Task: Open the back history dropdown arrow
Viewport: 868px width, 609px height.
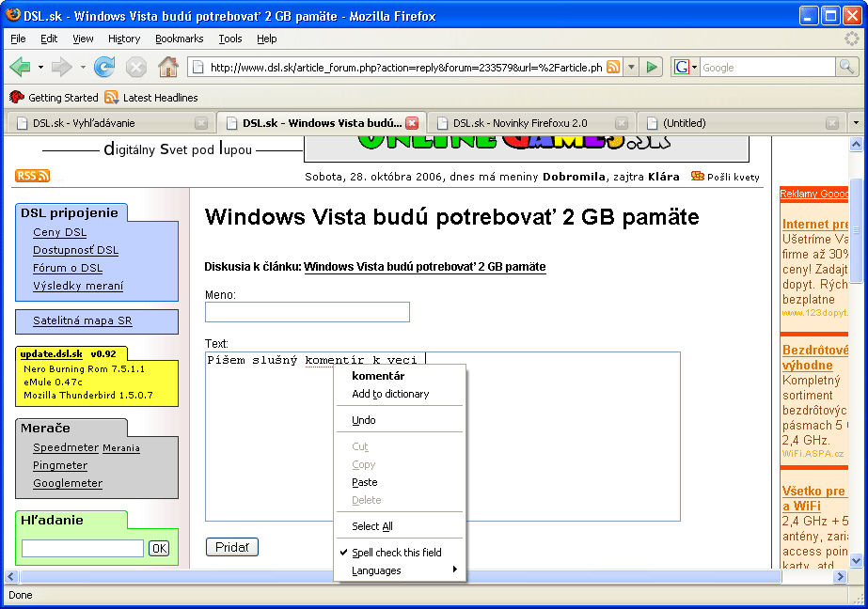Action: click(40, 68)
